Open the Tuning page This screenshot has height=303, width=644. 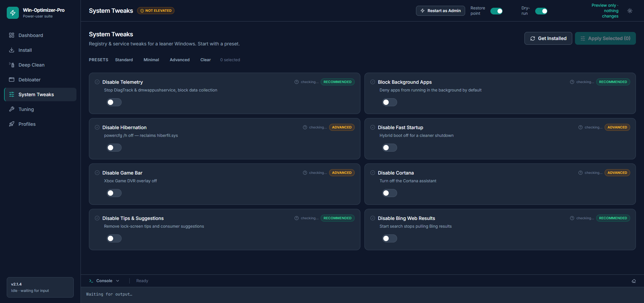pyautogui.click(x=40, y=109)
